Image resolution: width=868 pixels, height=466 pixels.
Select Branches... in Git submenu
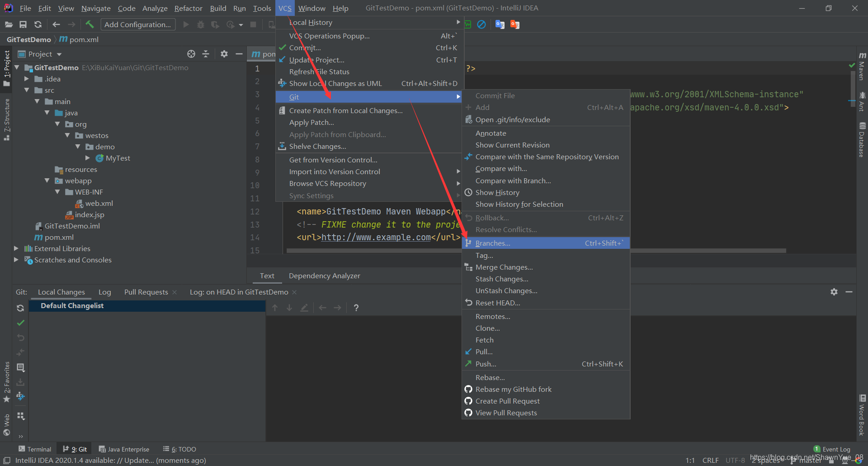(x=546, y=243)
